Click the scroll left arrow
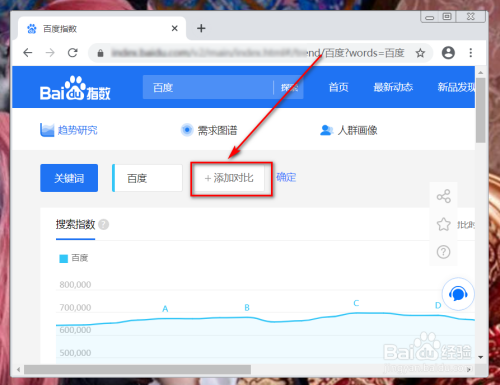The image size is (500, 385). [x=18, y=369]
